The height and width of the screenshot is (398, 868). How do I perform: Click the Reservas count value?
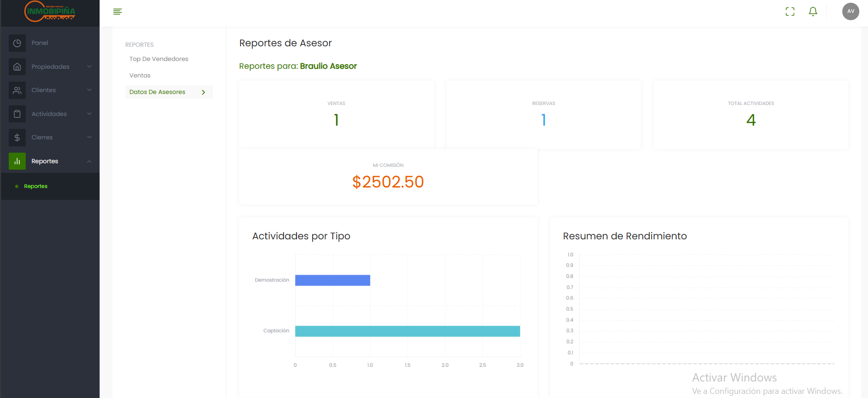pyautogui.click(x=543, y=120)
